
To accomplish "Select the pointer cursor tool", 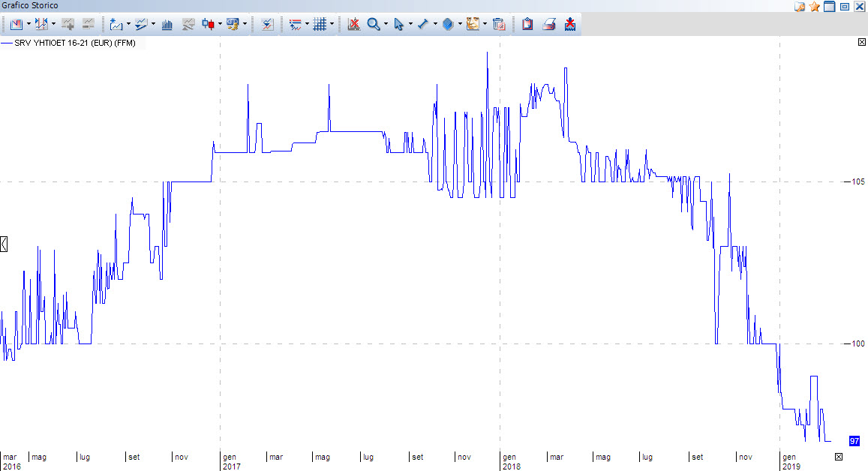I will pyautogui.click(x=398, y=24).
